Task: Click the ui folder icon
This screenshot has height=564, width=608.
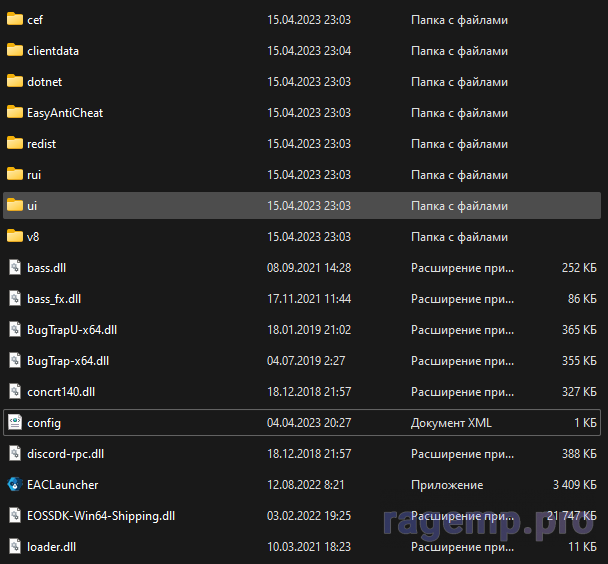Action: pos(15,205)
